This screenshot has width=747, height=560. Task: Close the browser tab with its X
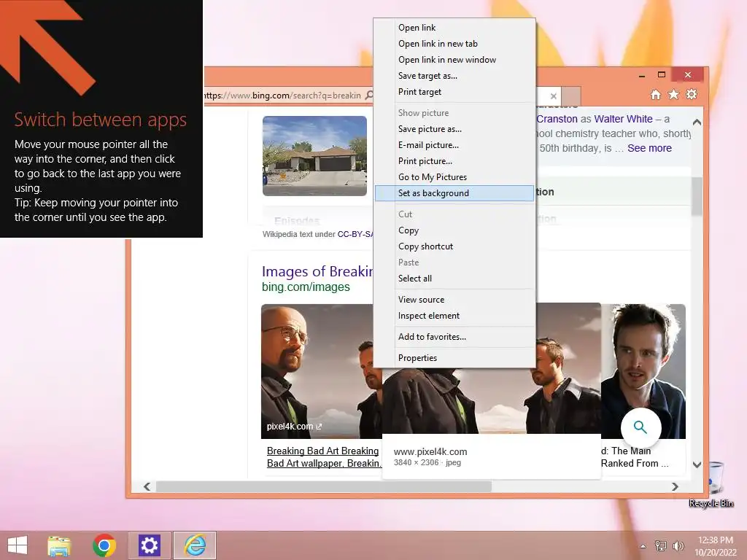coord(553,96)
